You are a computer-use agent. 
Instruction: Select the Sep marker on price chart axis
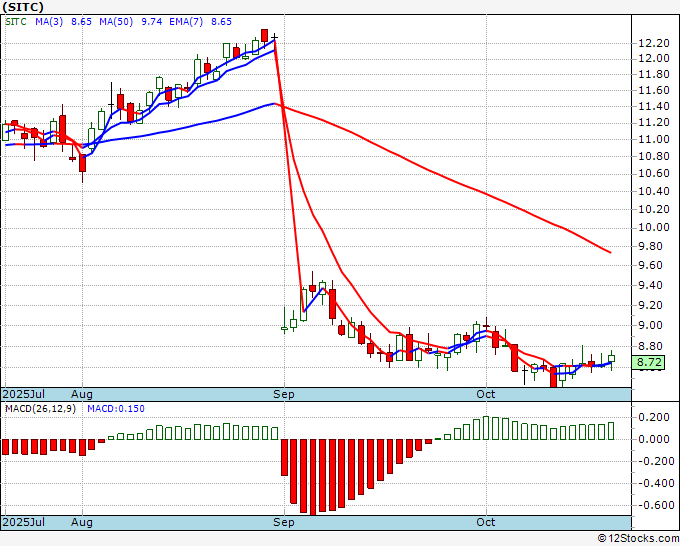[x=284, y=395]
